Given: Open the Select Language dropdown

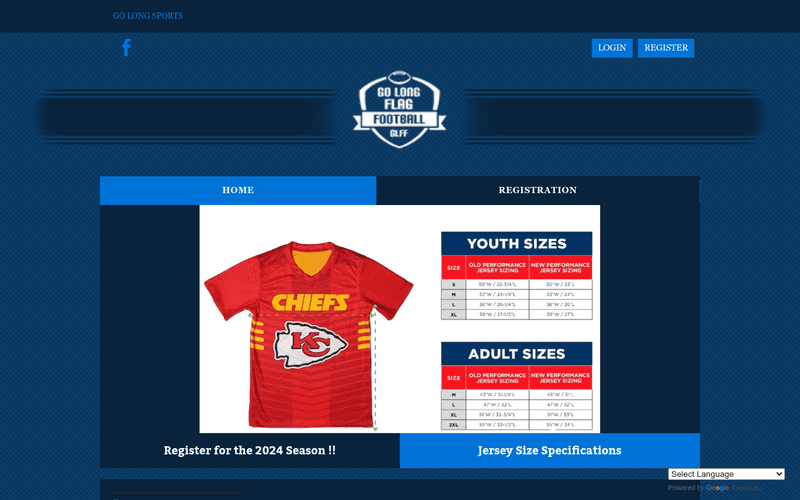Looking at the screenshot, I should tap(726, 474).
